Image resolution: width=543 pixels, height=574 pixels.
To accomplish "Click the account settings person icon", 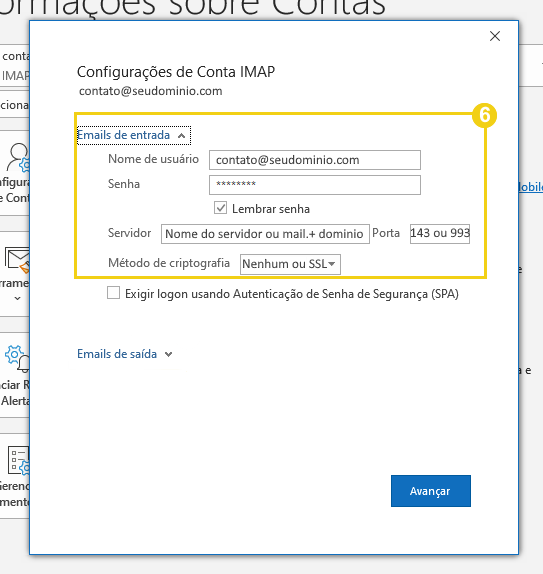I will click(x=18, y=158).
